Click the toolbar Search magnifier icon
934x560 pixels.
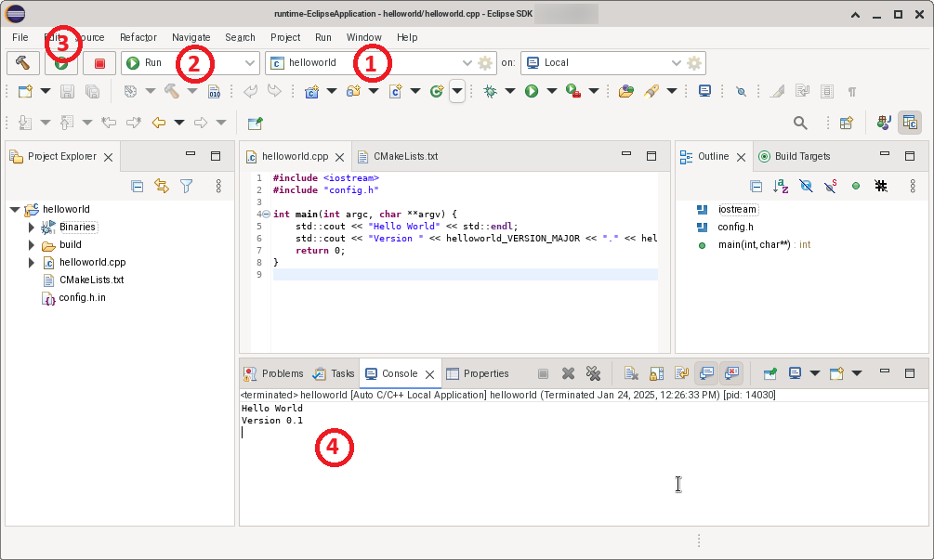click(800, 124)
